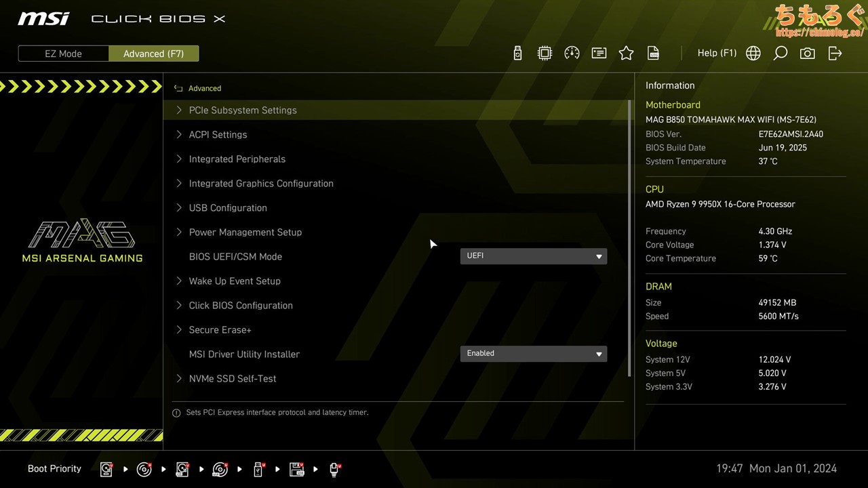Select the USB key boot priority device

coord(258,469)
